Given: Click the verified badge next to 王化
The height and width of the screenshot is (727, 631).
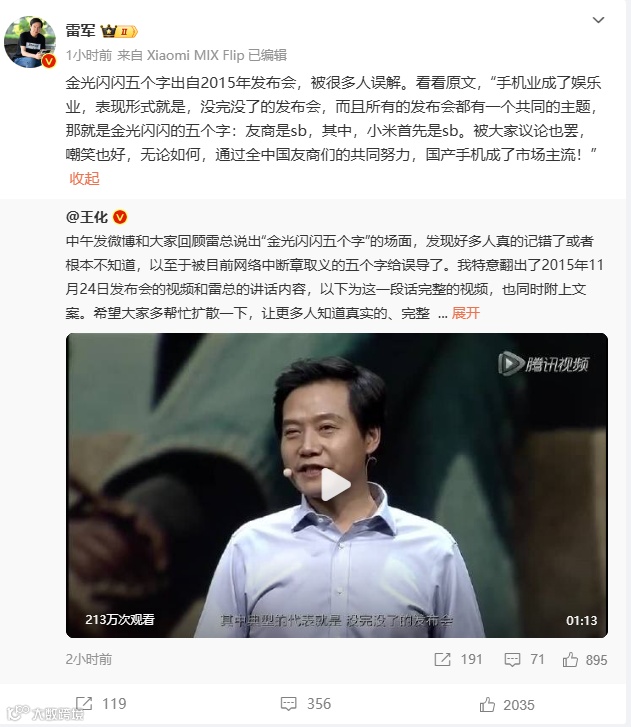Looking at the screenshot, I should point(120,217).
